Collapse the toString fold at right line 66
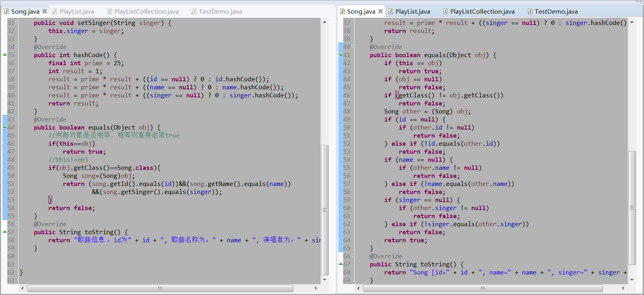Screen dimensions: 644x295 click(x=352, y=256)
